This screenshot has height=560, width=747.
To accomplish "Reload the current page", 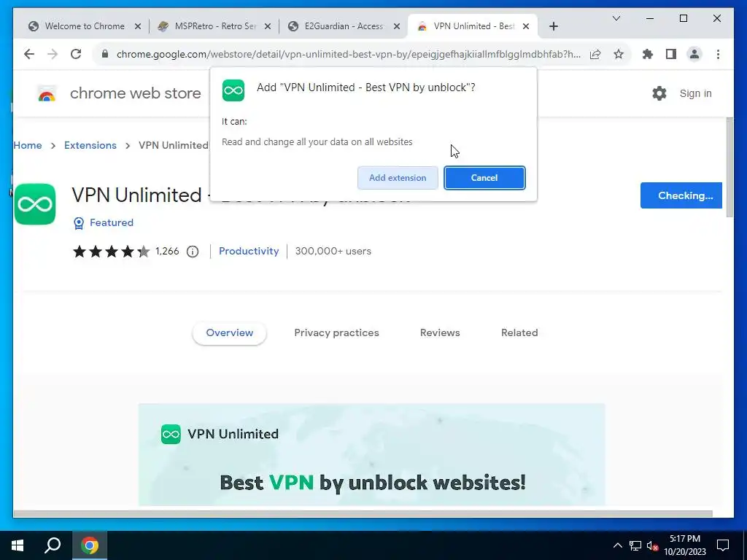I will click(76, 54).
